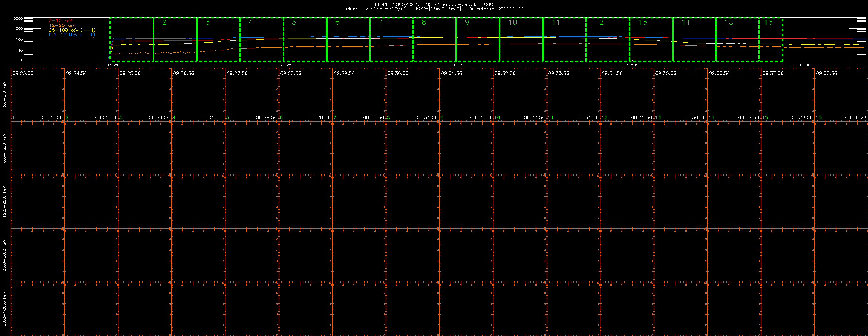Click the '1000' count rate axis label
The image size is (868, 336).
tap(18, 29)
